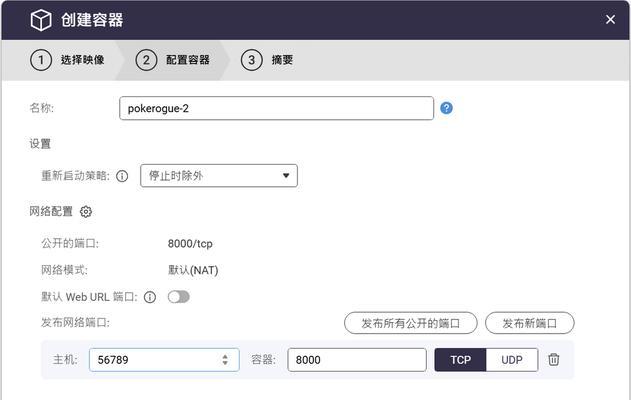Click the 网络配置 section heading
631x400 pixels.
pyautogui.click(x=51, y=211)
